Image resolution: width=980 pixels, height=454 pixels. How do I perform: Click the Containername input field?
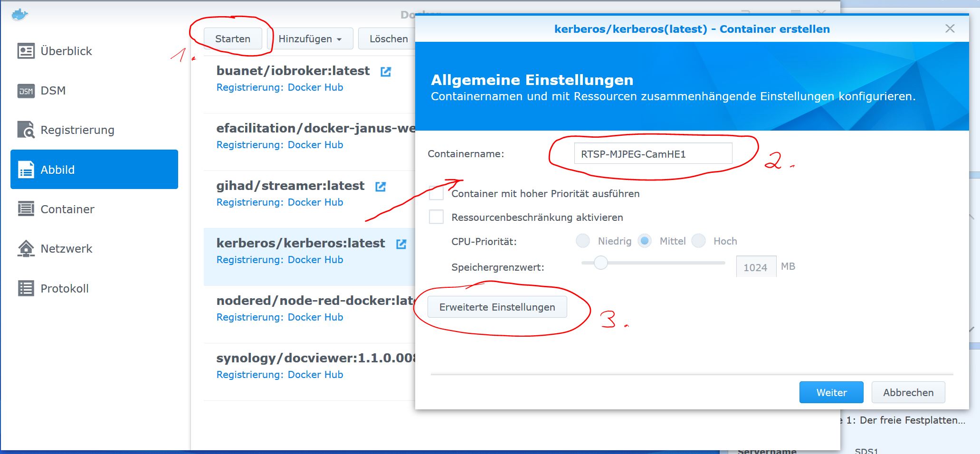tap(653, 153)
